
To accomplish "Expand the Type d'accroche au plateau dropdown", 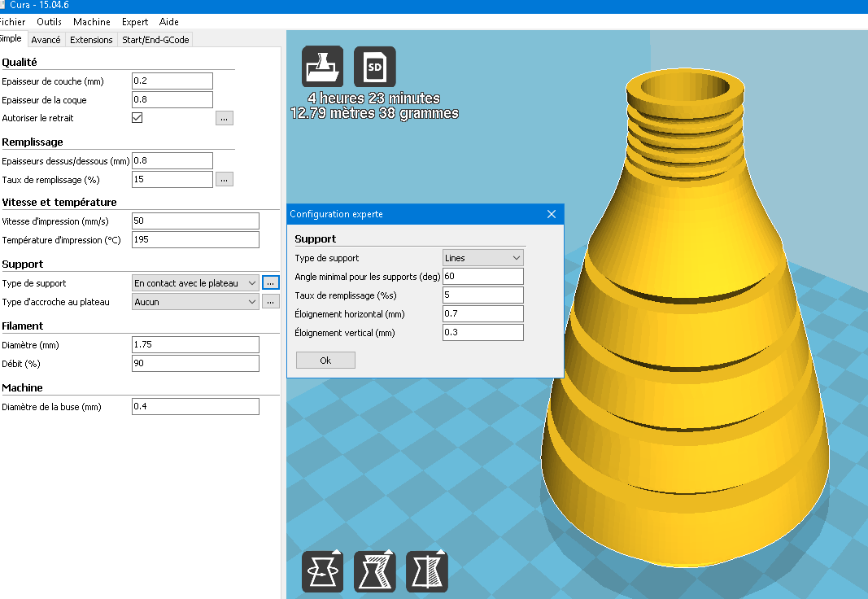I will click(195, 302).
